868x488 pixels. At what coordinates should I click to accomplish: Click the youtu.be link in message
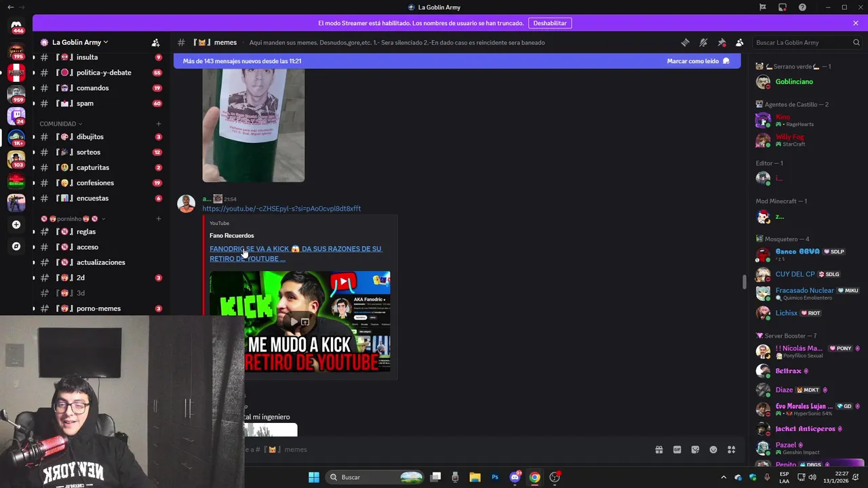coord(281,209)
